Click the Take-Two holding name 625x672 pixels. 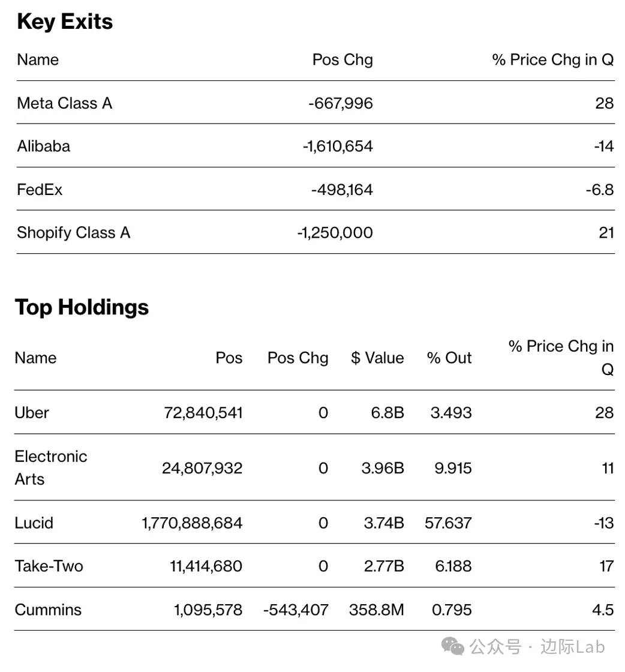49,566
